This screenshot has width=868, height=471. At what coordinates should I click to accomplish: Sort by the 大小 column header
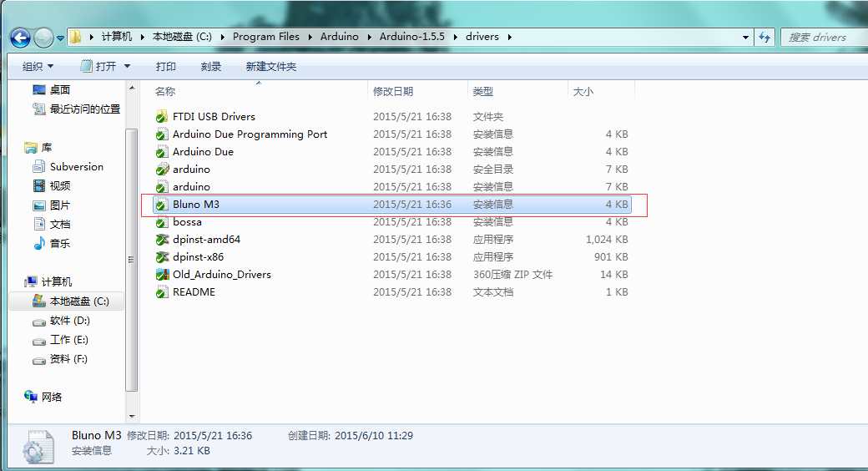point(583,91)
